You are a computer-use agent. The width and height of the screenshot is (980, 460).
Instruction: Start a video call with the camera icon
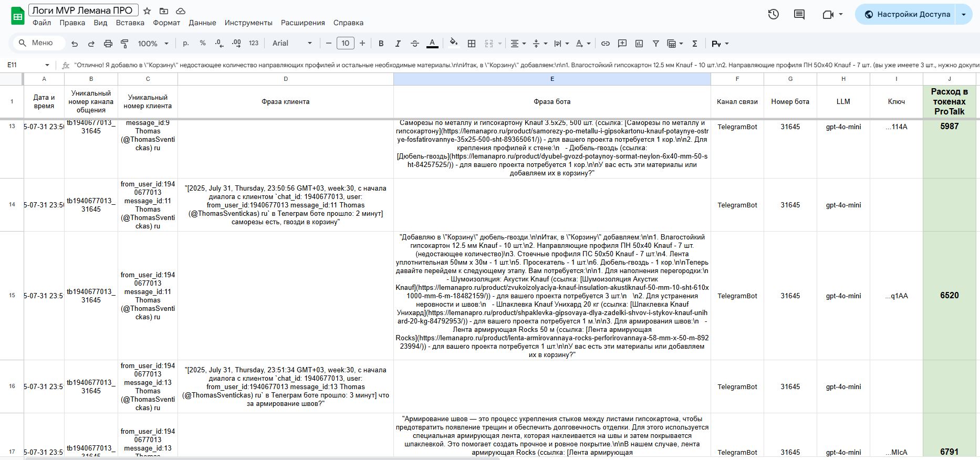(x=828, y=14)
